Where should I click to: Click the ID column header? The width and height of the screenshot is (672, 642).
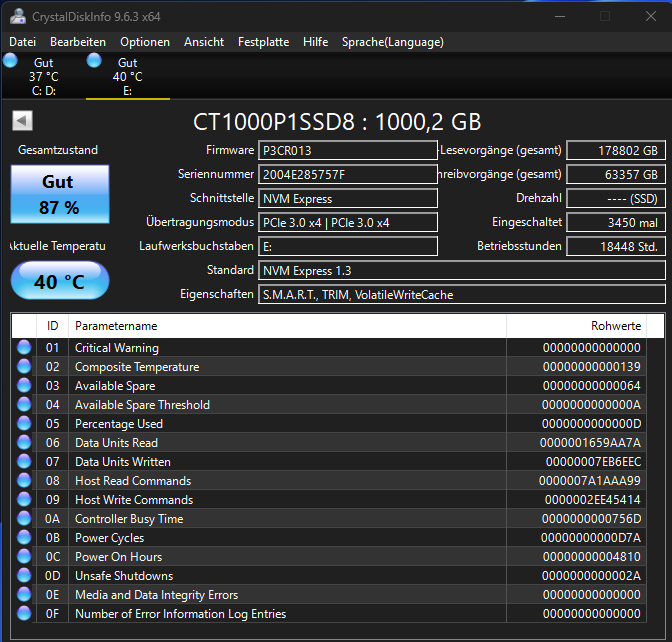point(52,326)
